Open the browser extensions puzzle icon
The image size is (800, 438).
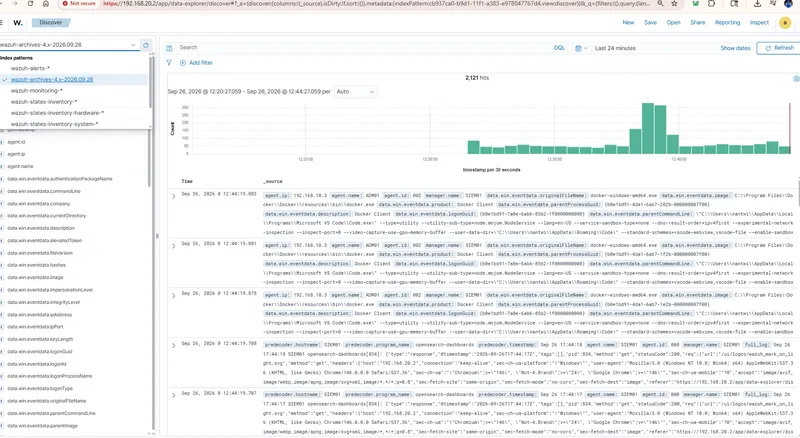[711, 4]
